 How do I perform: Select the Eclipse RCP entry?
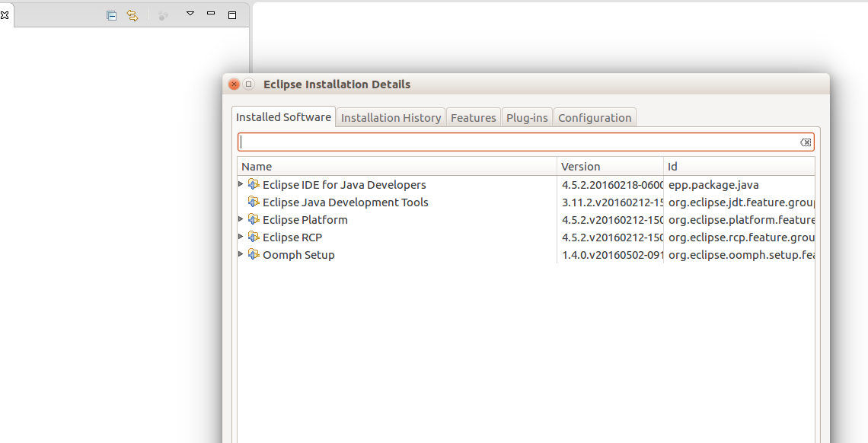pyautogui.click(x=292, y=237)
